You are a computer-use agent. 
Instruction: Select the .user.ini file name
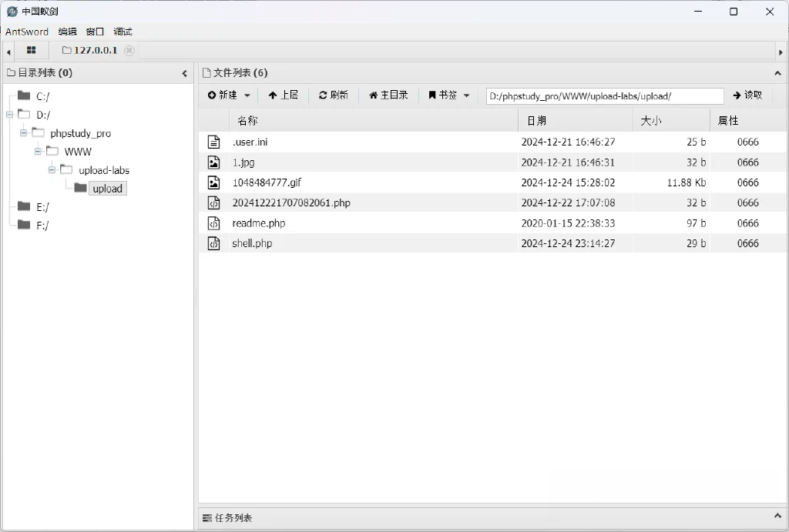tap(250, 142)
